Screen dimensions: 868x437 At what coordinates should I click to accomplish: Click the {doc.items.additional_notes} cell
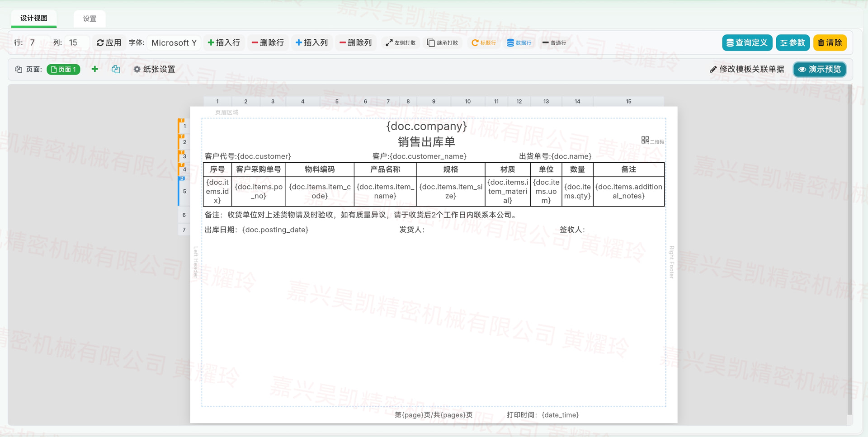(x=629, y=191)
